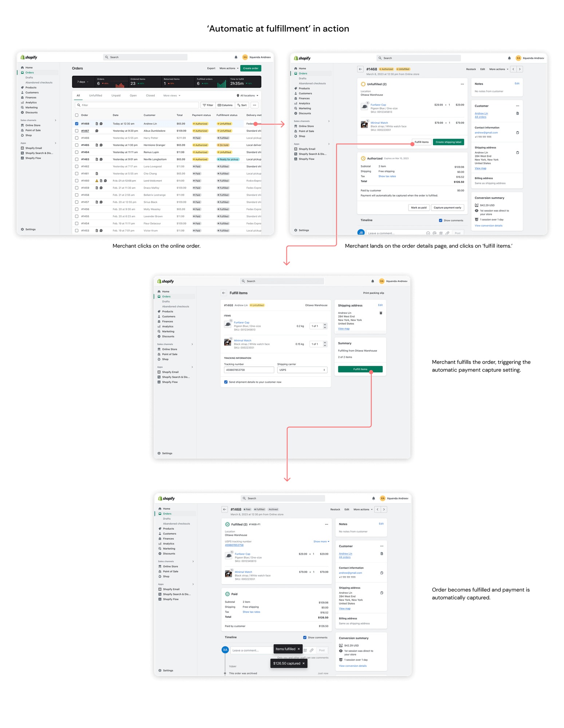Image resolution: width=564 pixels, height=728 pixels.
Task: Open More actions dropdown in Orders list window
Action: coord(229,68)
